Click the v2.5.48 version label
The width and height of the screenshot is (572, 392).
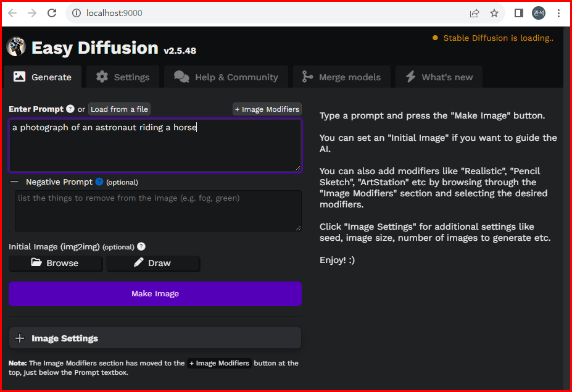click(x=180, y=51)
